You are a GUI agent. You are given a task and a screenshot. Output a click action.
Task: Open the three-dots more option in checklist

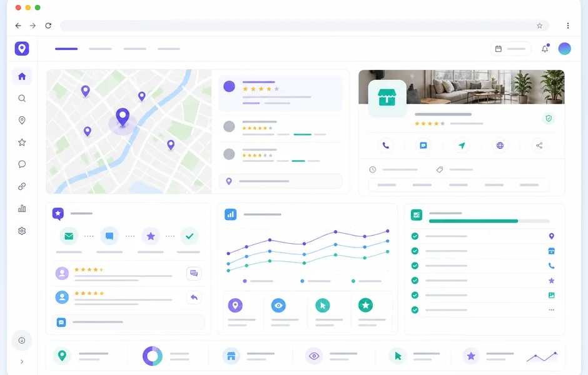point(551,310)
